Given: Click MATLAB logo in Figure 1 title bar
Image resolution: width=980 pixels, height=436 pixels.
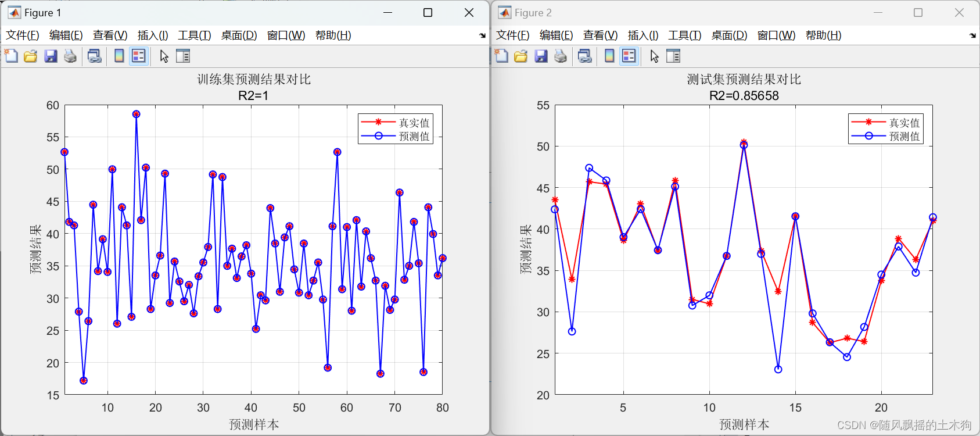Looking at the screenshot, I should tap(14, 13).
